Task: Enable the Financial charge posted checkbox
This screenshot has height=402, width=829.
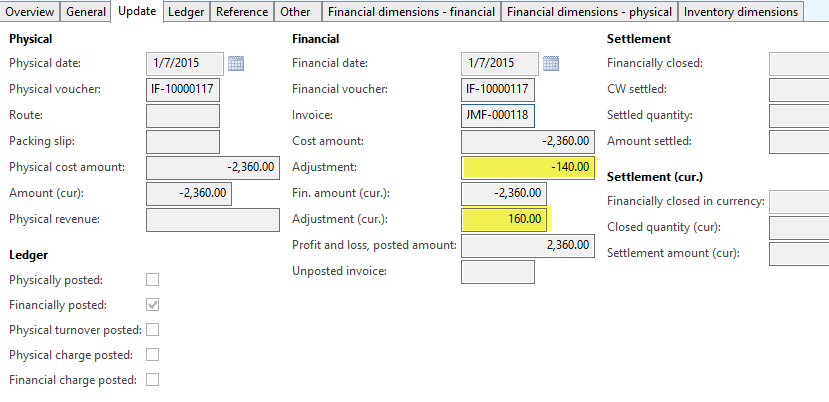Action: 153,379
